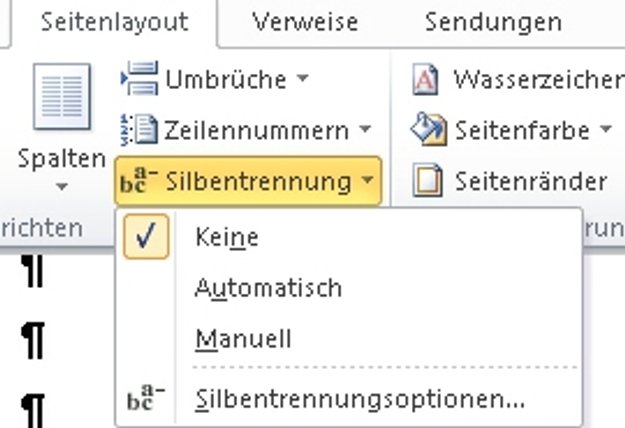The width and height of the screenshot is (625, 428).
Task: Click the Wasserzeichen watermark icon
Action: tap(426, 79)
